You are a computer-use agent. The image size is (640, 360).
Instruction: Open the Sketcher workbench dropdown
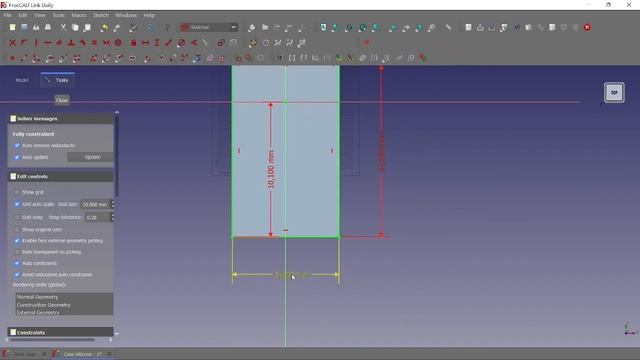(x=209, y=27)
